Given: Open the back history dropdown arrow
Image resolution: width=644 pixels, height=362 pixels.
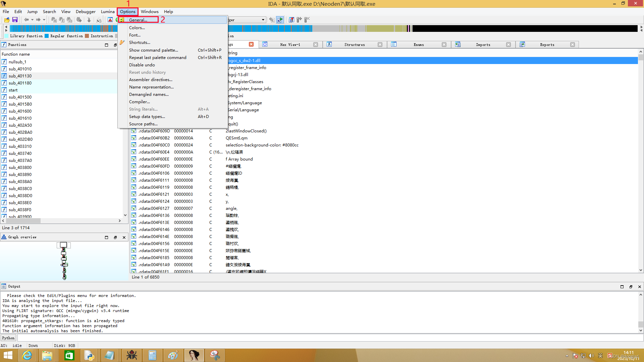Looking at the screenshot, I should click(32, 20).
